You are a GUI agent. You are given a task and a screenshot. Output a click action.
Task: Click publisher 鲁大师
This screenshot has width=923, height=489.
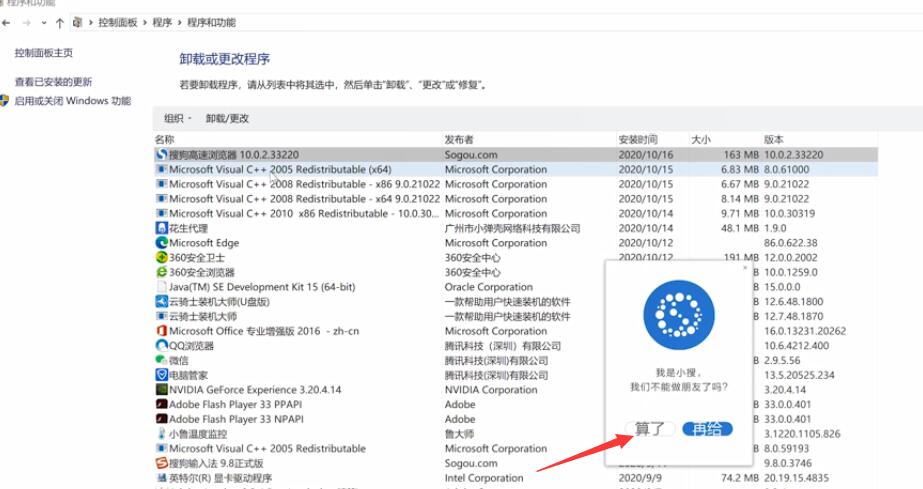tap(459, 434)
